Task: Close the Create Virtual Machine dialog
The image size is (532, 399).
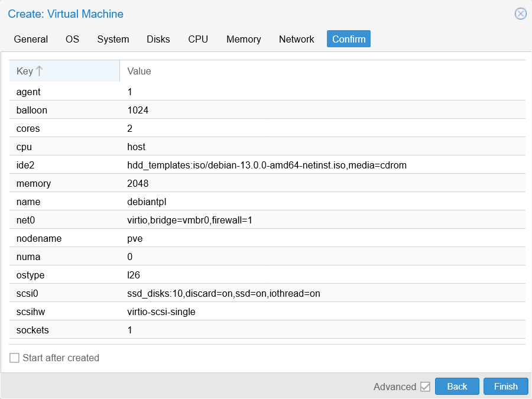Action: 520,14
